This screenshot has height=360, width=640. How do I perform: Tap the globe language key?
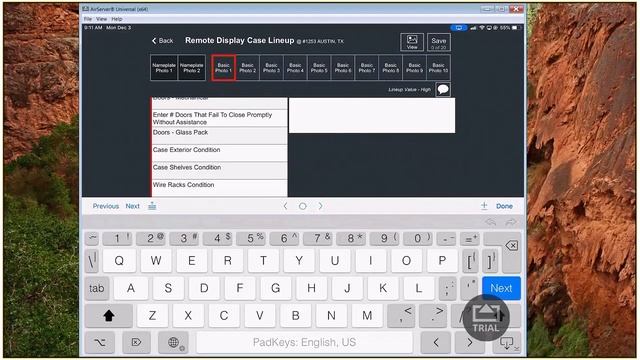pos(173,342)
